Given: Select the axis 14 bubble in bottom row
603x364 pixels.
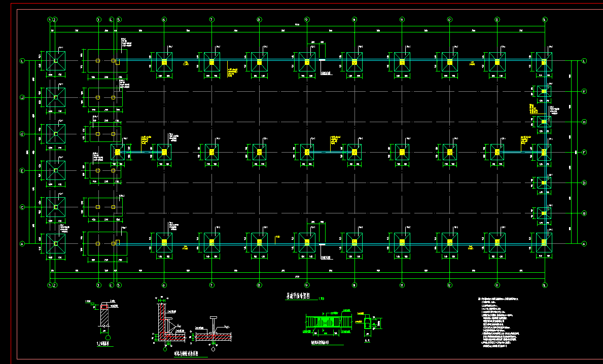Looking at the screenshot, I should [544, 284].
